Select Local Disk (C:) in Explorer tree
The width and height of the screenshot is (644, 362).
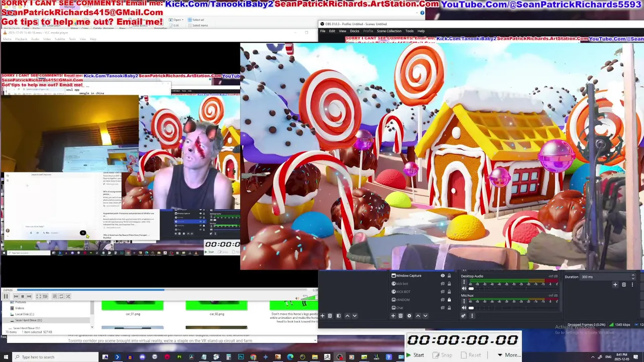click(25, 314)
